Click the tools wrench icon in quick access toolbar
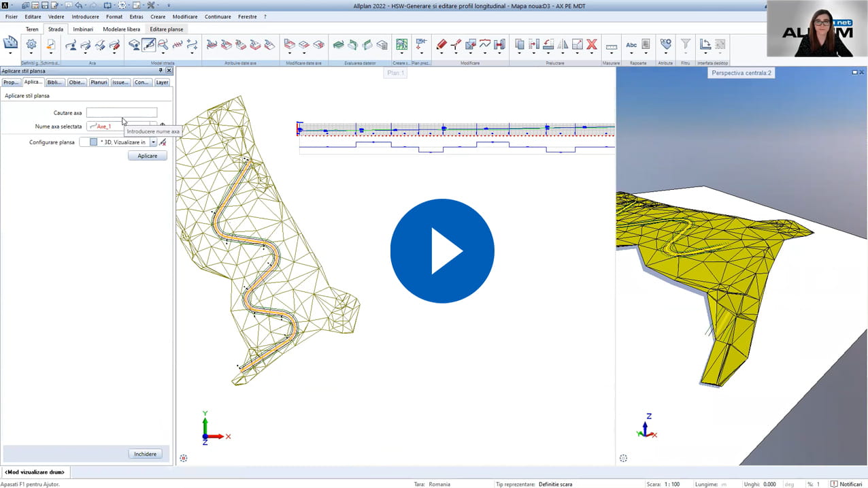The height and width of the screenshot is (488, 868). coord(151,5)
